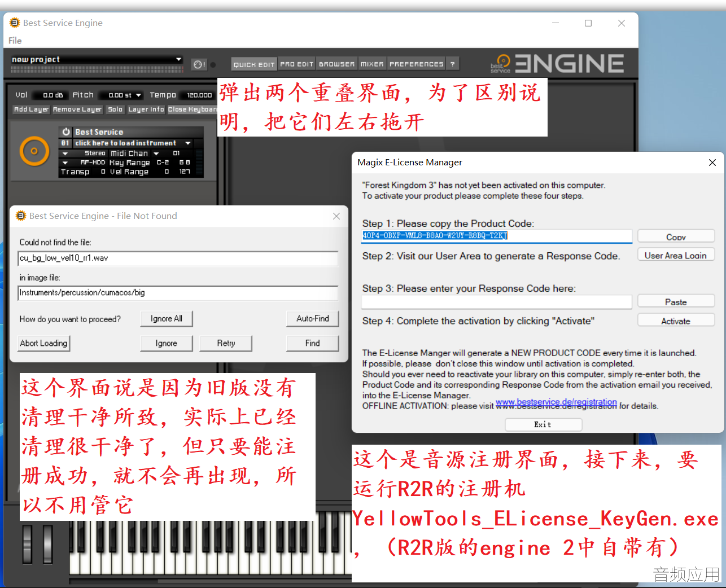Screen dimensions: 726x588
Task: Click the Auto-Find button
Action: (x=313, y=319)
